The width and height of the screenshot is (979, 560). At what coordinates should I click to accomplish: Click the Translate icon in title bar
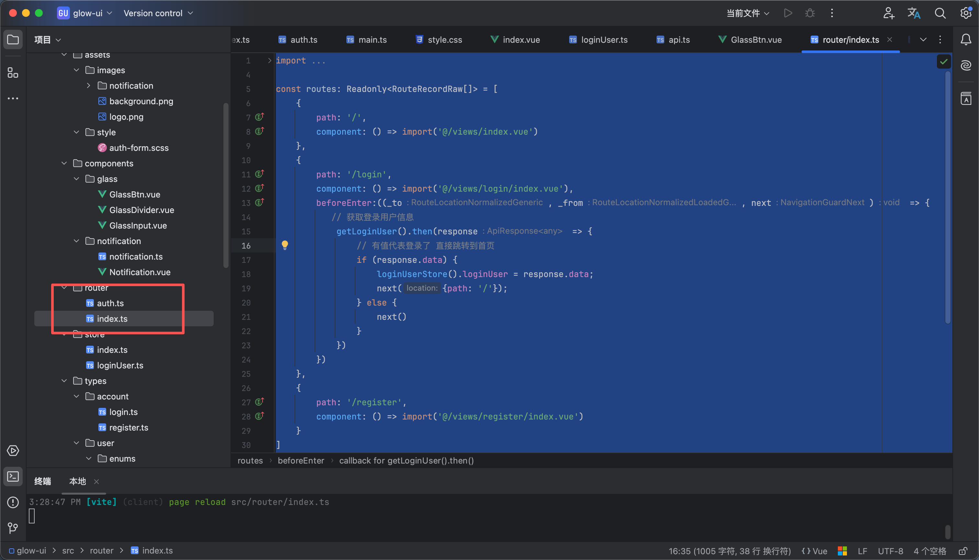coord(914,13)
